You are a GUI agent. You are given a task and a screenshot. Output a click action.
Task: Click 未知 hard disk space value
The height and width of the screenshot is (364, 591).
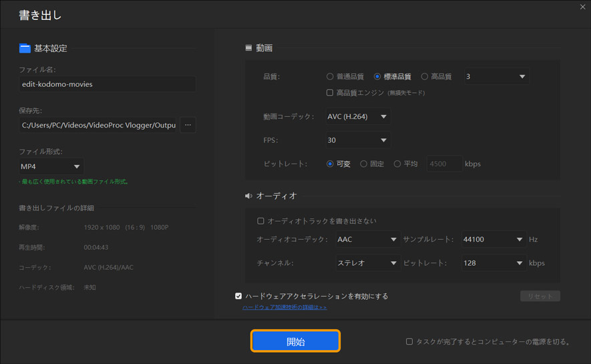click(x=89, y=287)
